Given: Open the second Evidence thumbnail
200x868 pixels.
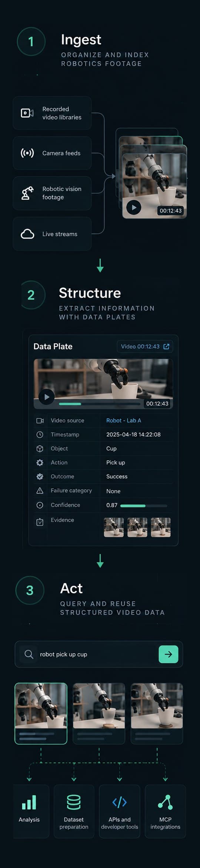Looking at the screenshot, I should click(x=137, y=527).
